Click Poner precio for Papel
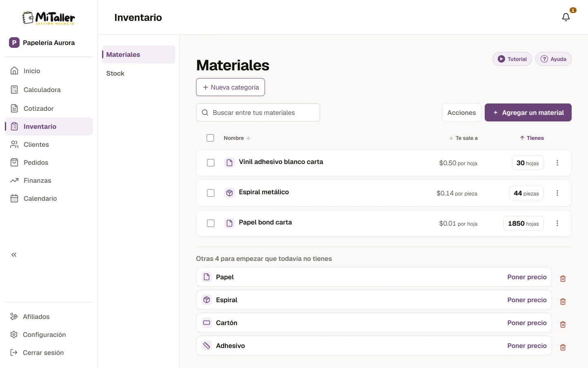This screenshot has width=588, height=368. coord(527,277)
